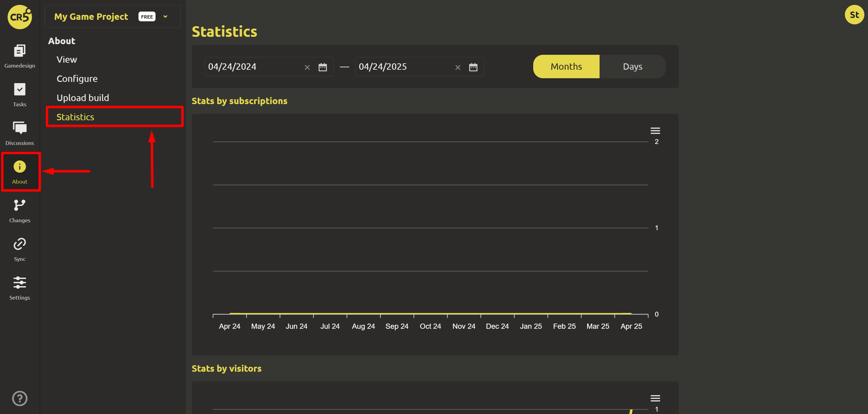Expand the My Game Project dropdown chevron
This screenshot has width=868, height=414.
[x=165, y=16]
